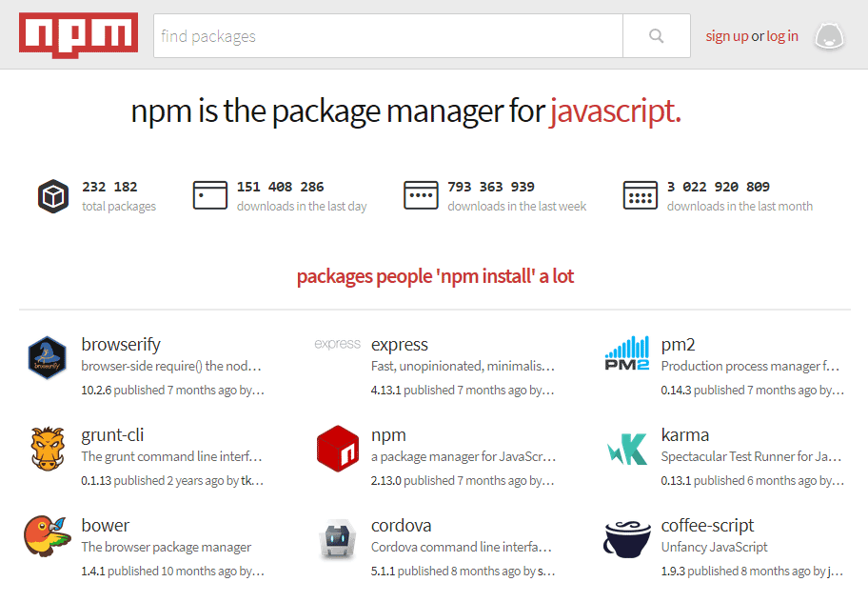868x602 pixels.
Task: Click 'Spectacular Test Runner for Ja…' description
Action: (751, 457)
